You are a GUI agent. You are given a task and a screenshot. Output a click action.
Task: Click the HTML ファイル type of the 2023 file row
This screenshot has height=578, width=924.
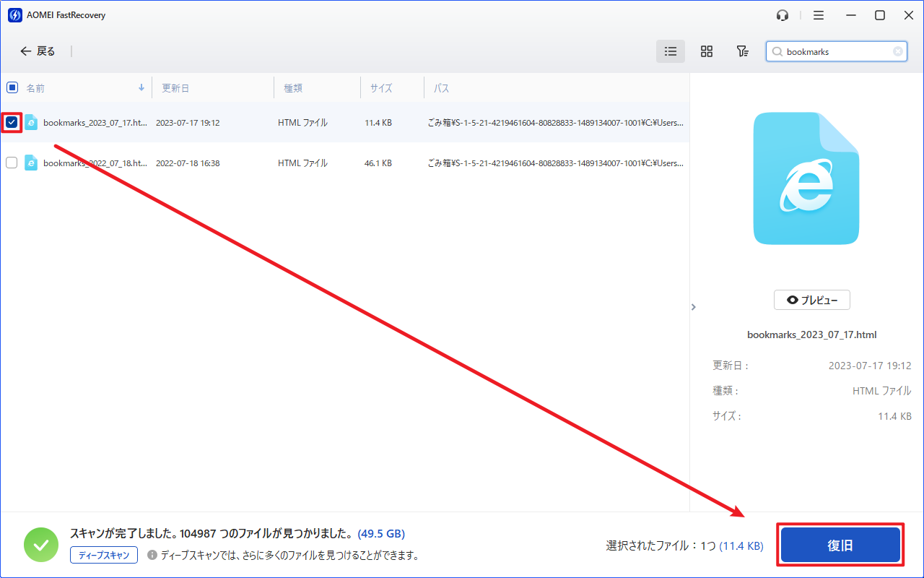coord(302,123)
